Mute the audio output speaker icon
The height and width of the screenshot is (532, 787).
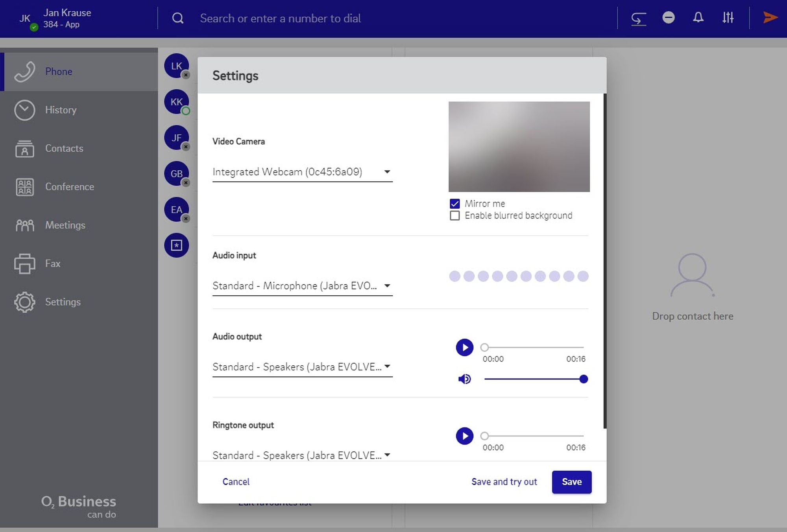coord(464,379)
